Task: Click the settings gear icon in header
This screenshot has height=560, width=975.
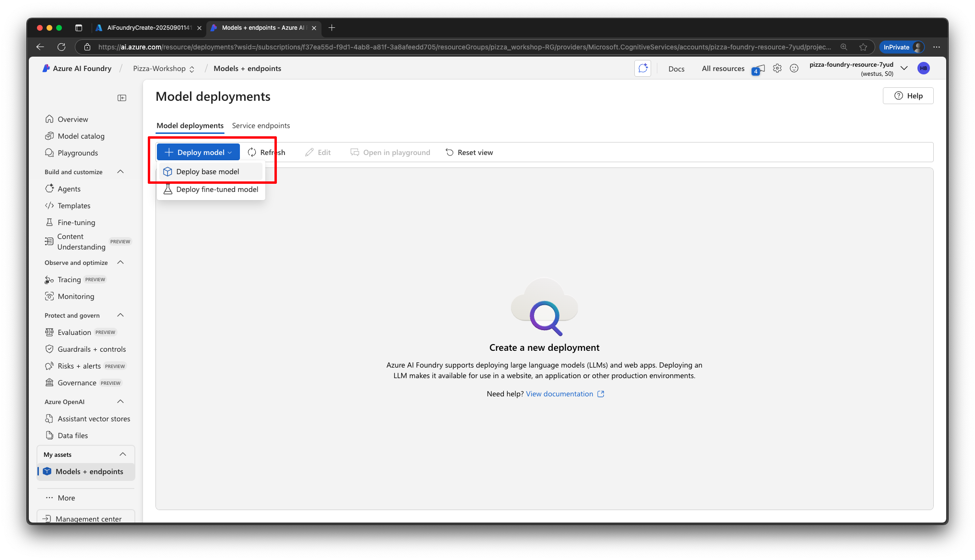Action: 777,69
